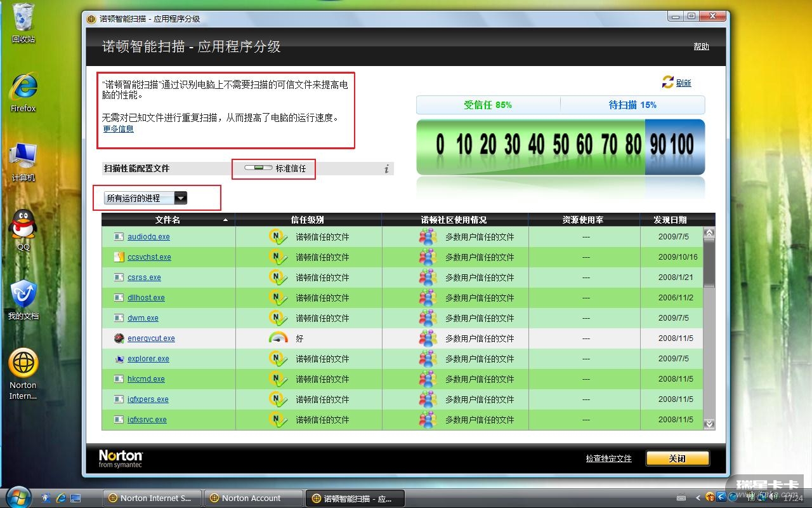Sort by the 诺顿社区使用情况 column header
812x508 pixels.
click(454, 220)
